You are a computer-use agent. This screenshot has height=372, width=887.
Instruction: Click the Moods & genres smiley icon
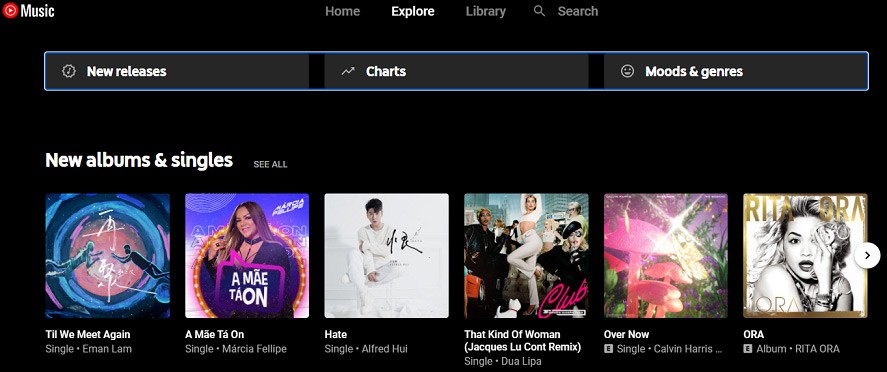point(627,71)
